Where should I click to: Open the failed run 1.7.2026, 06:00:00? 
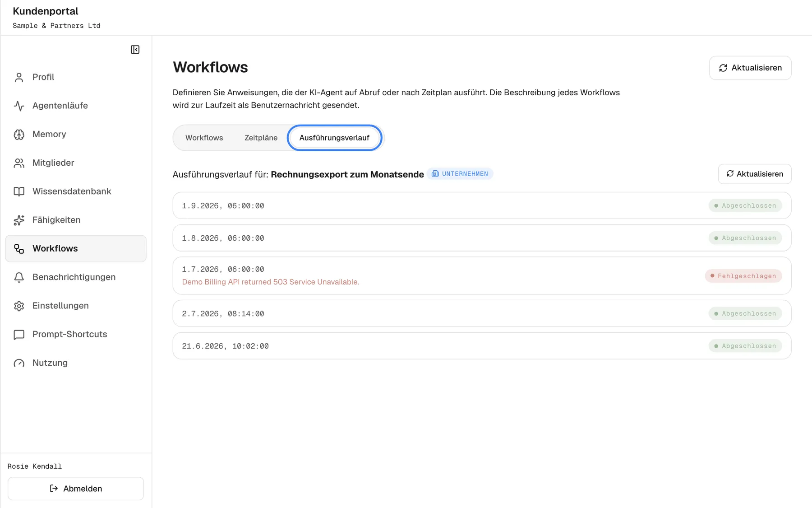coord(482,276)
